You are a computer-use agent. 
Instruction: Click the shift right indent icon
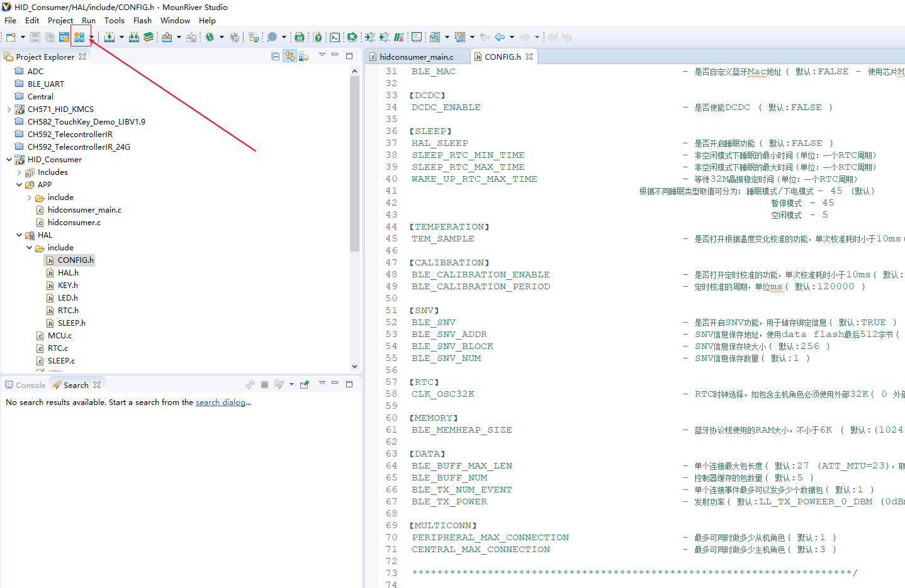(369, 37)
